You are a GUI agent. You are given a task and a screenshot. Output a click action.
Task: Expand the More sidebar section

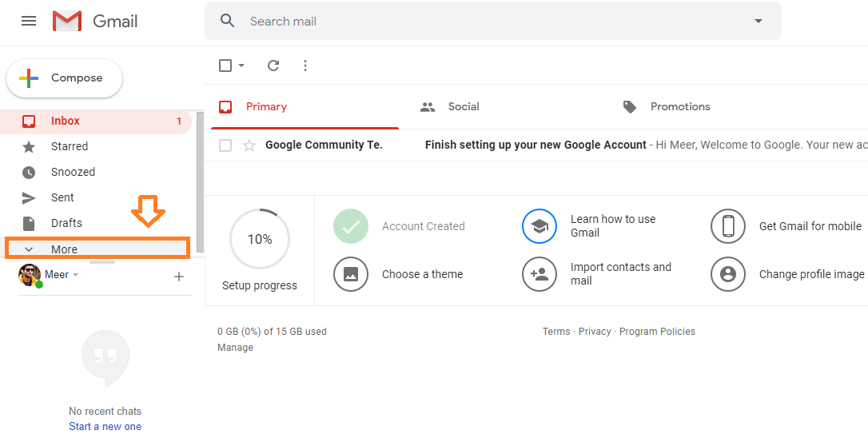click(98, 249)
